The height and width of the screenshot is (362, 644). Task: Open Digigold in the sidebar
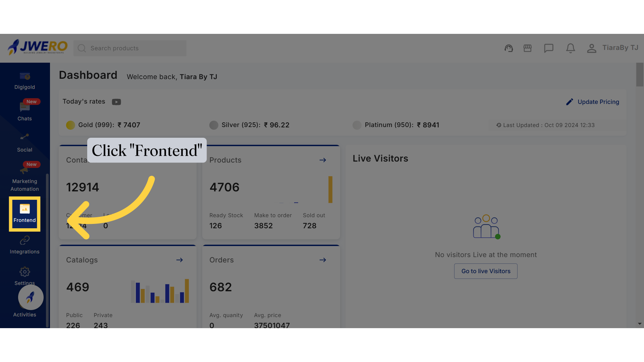click(24, 81)
